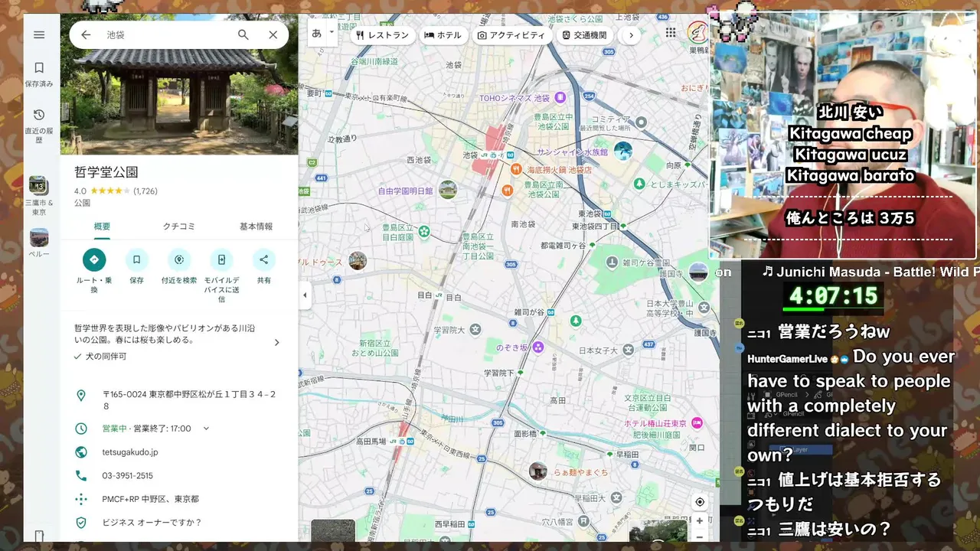
Task: Open the Google Maps hamburger menu
Action: tap(39, 34)
